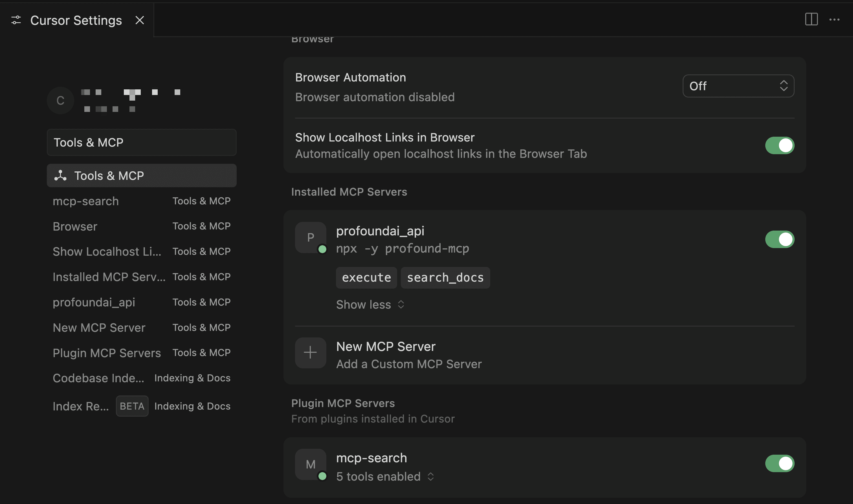Select the Cursor Settings tab
Screen dimensions: 853x504
click(77, 20)
